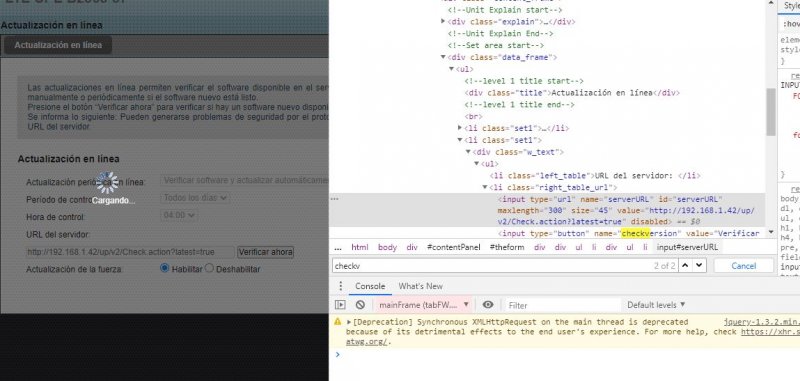
Task: Click the #theform breadcrumb item
Action: (x=507, y=247)
